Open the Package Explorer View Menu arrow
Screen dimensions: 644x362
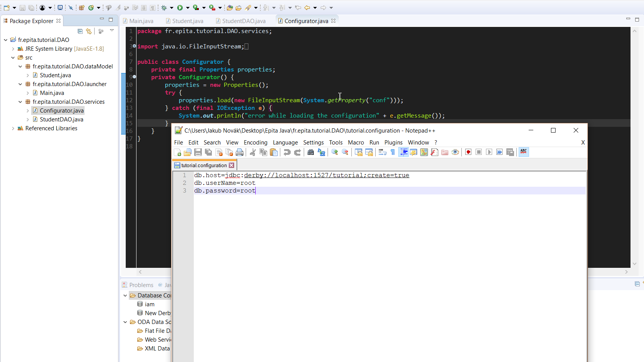pos(112,30)
